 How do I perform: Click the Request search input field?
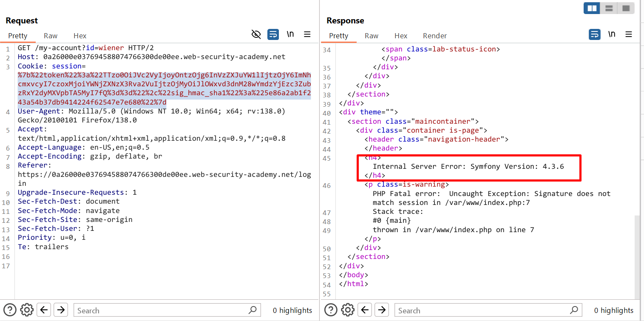(x=162, y=310)
